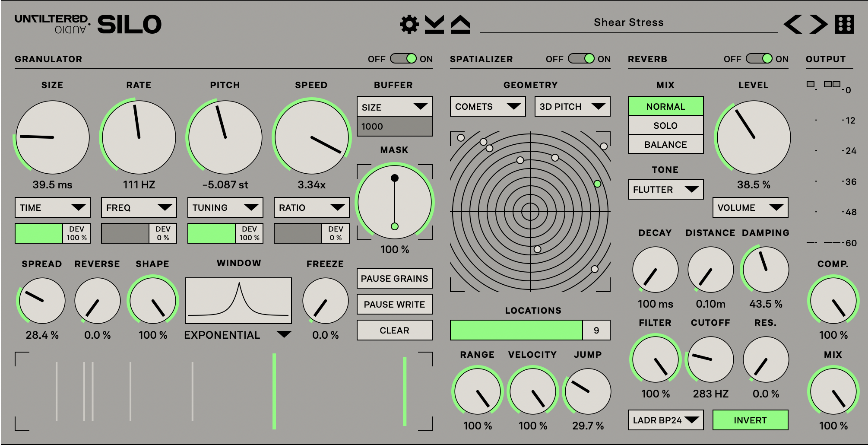This screenshot has height=445, width=868.
Task: Click the REVERSE knob at 0.0 %
Action: 98,301
